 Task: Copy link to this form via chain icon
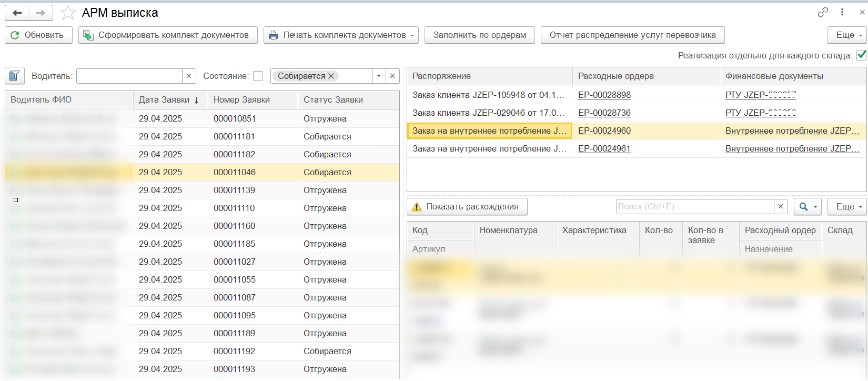[823, 12]
